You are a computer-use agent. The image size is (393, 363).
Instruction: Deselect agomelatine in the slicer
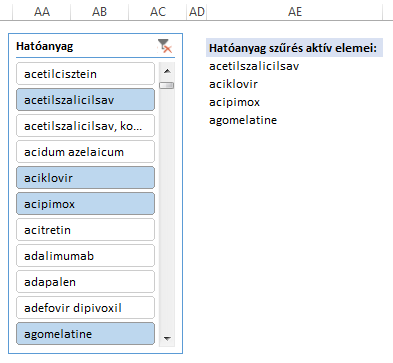[85, 334]
